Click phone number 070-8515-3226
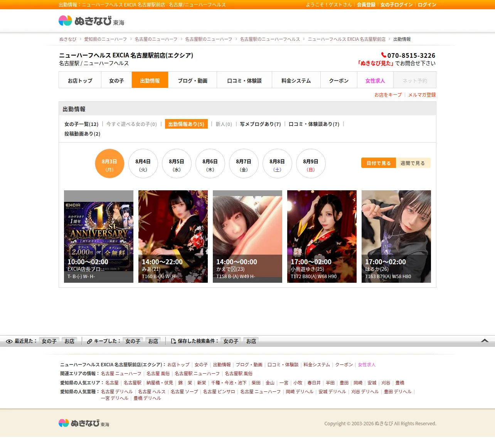The height and width of the screenshot is (448, 495). (411, 55)
